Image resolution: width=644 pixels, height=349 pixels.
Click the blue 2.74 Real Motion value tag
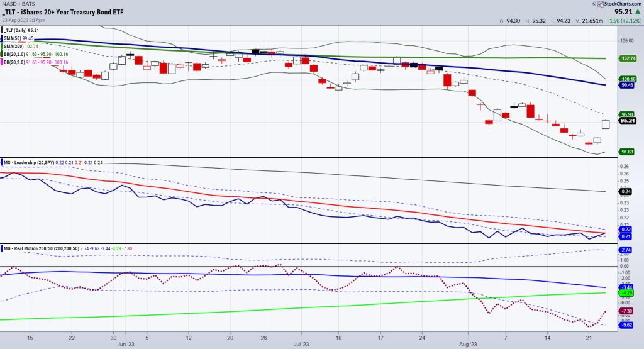tap(626, 250)
